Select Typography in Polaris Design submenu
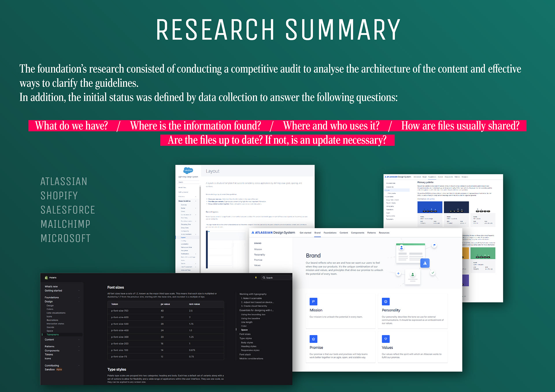 pyautogui.click(x=53, y=335)
